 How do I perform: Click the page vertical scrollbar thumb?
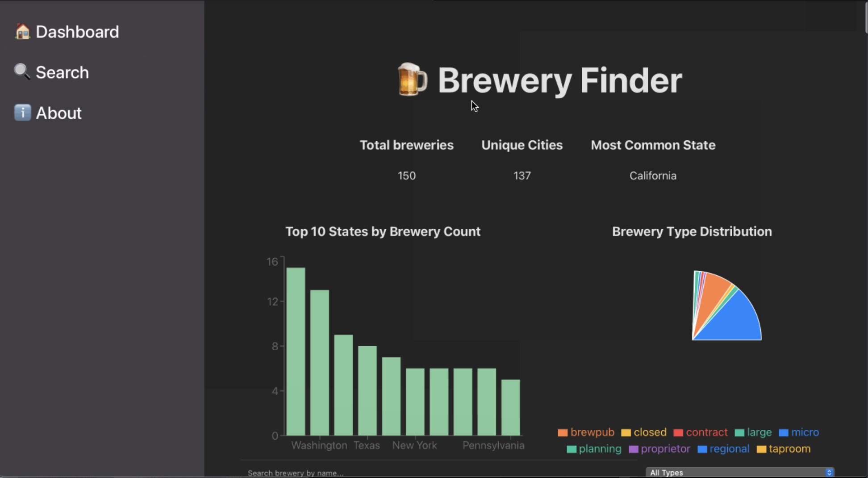coord(866,17)
